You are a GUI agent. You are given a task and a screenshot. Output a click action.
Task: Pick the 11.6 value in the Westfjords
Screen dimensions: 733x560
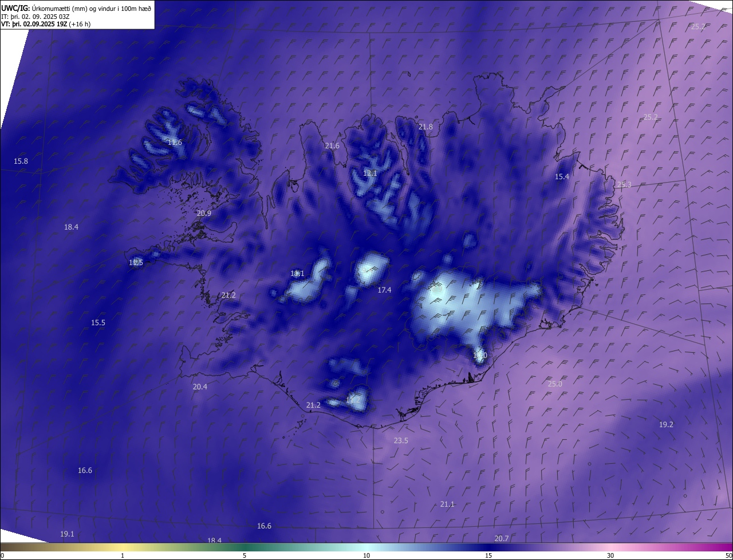tap(175, 142)
